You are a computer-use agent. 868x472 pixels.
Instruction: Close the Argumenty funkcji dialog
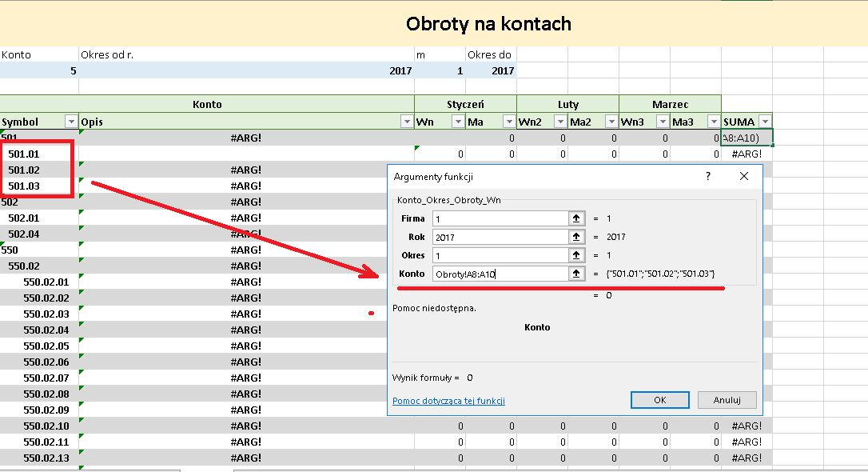744,176
